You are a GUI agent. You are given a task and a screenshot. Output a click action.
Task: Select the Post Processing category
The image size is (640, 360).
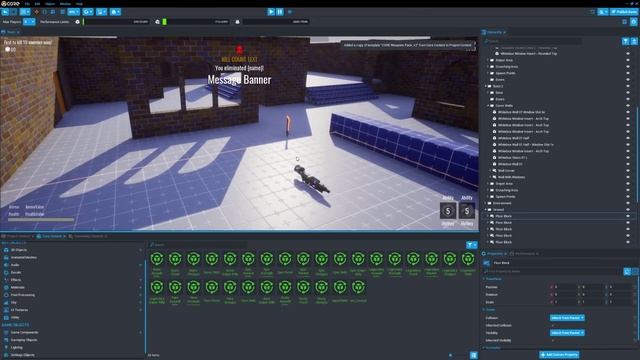[22, 295]
